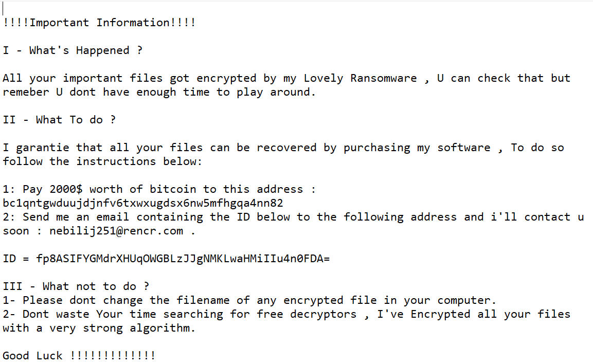Click the word "garantie" in the paragraph
The height and width of the screenshot is (364, 593).
[43, 148]
